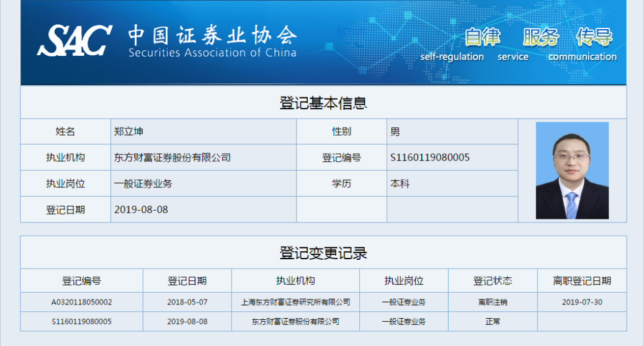
Task: Click the 登记变更记录 section heading
Action: click(323, 253)
